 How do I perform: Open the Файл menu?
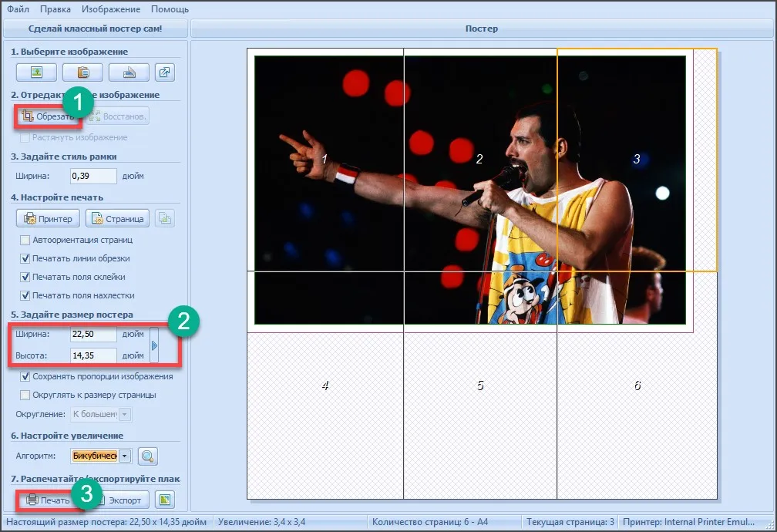[18, 9]
